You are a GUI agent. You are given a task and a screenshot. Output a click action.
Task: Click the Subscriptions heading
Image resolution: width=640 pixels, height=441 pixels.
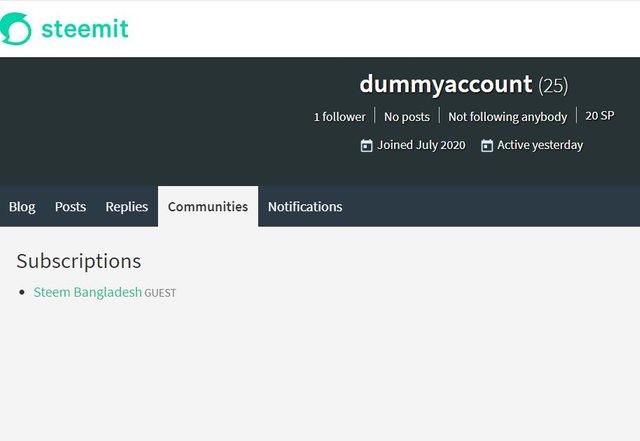79,261
